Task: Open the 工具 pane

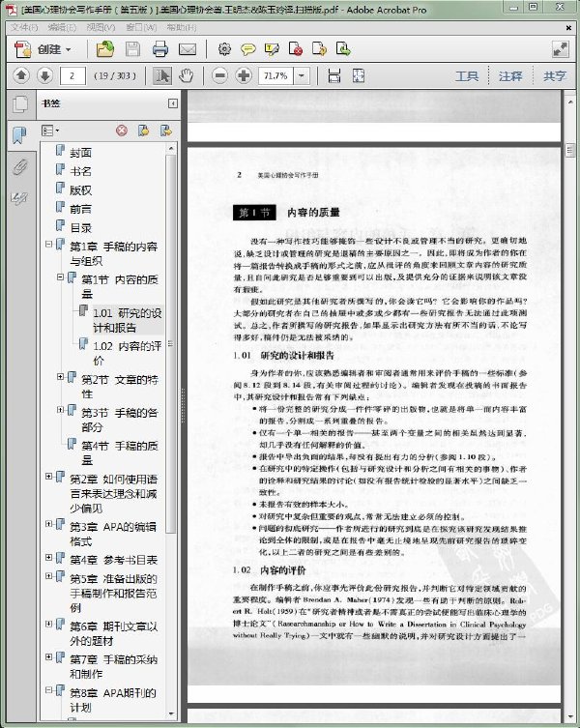Action: (466, 75)
